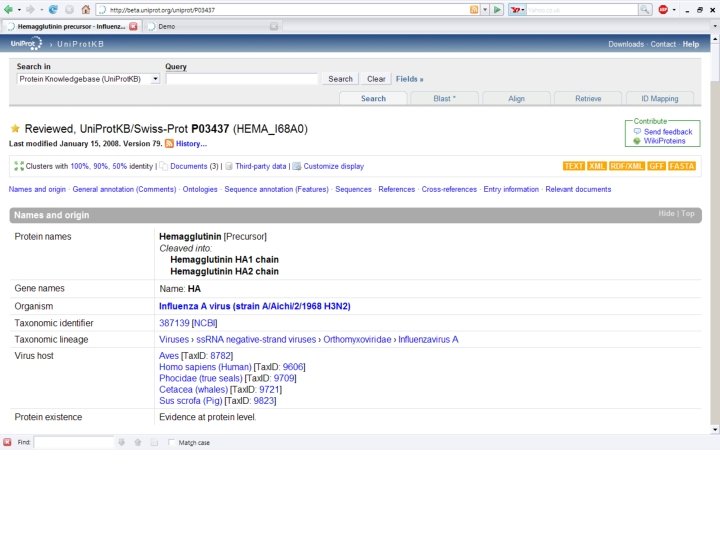
Task: Open the Back button history dropdown
Action: [19, 10]
